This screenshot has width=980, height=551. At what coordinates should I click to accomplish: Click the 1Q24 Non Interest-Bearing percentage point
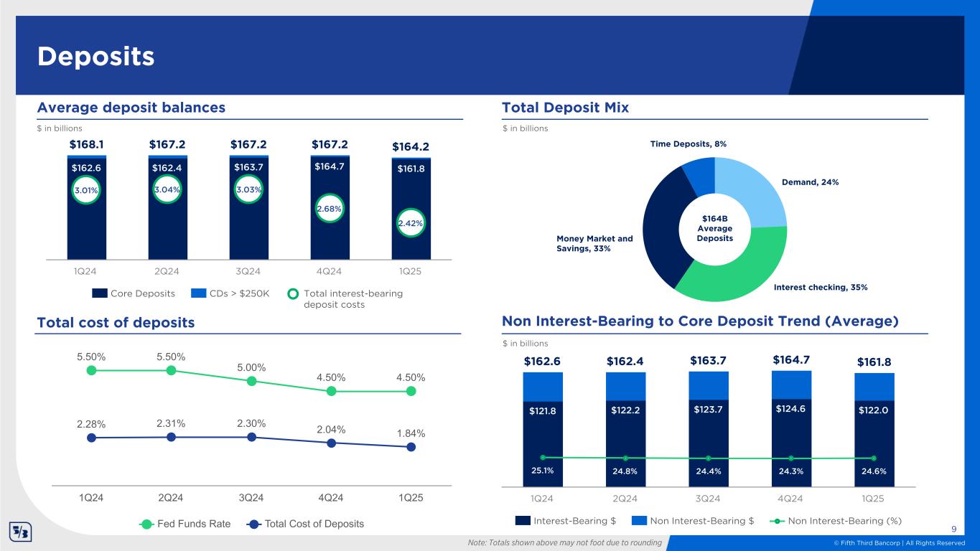point(543,457)
